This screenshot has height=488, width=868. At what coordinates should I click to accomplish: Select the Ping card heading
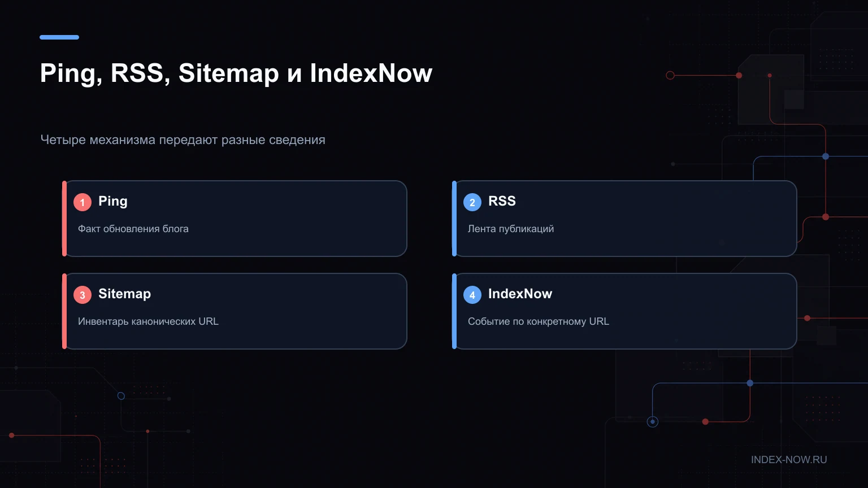coord(113,202)
